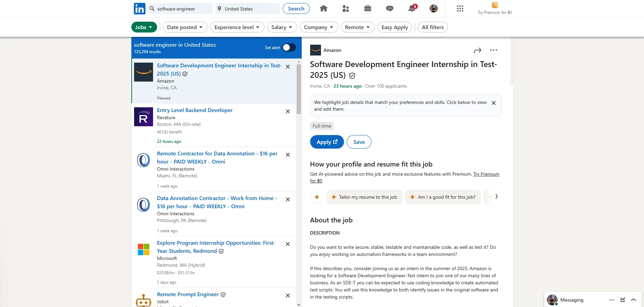Share the Amazon job with arrow icon
Viewport: 644px width, 307px height.
(x=477, y=50)
